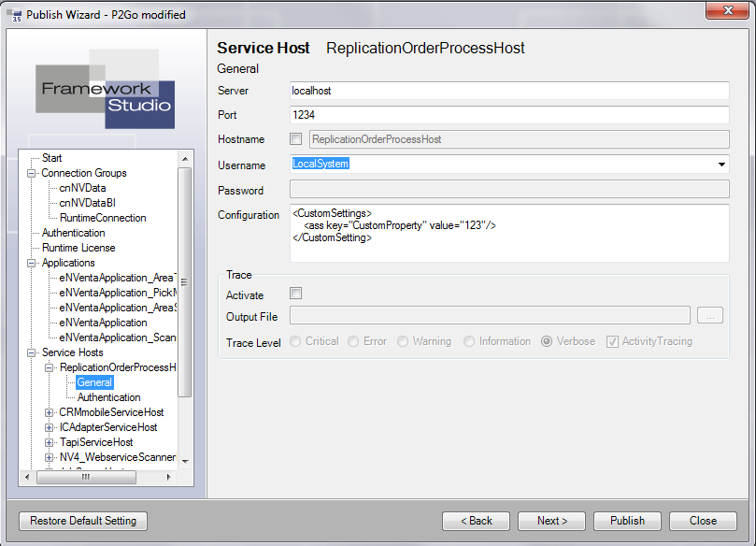
Task: Click the Framework Studio logo
Action: [105, 89]
